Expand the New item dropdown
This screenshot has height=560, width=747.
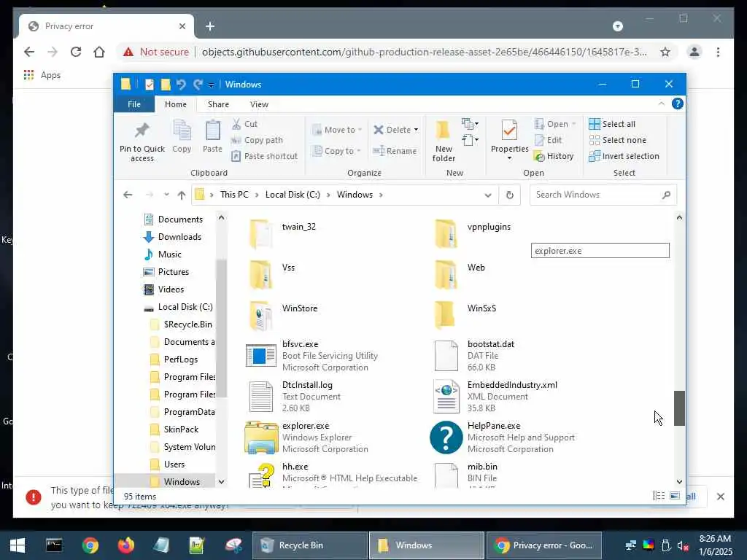pos(471,124)
